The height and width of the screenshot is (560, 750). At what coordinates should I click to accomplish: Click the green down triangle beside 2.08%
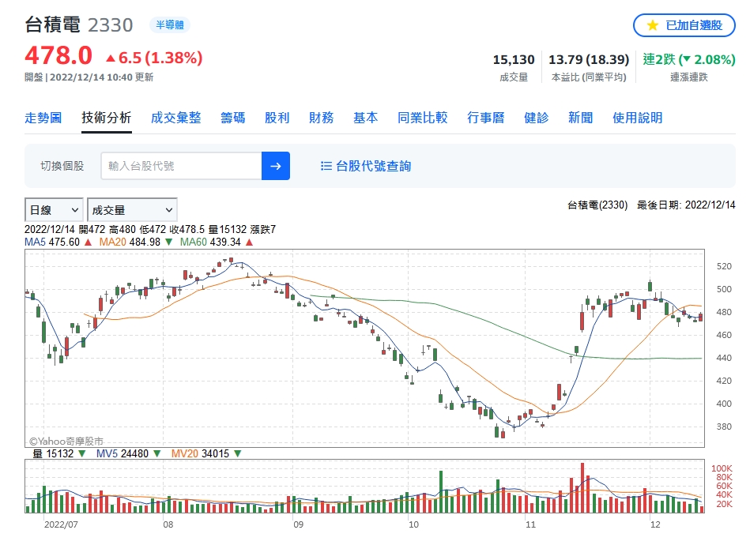[x=687, y=60]
